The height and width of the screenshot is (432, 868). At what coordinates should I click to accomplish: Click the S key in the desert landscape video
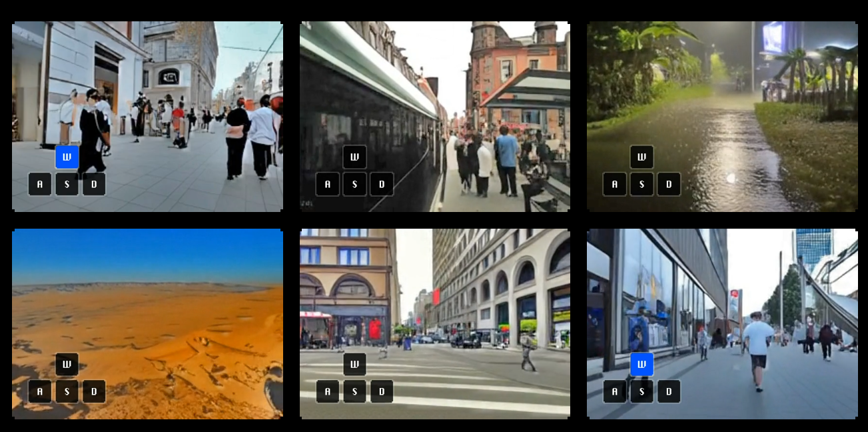click(x=67, y=391)
